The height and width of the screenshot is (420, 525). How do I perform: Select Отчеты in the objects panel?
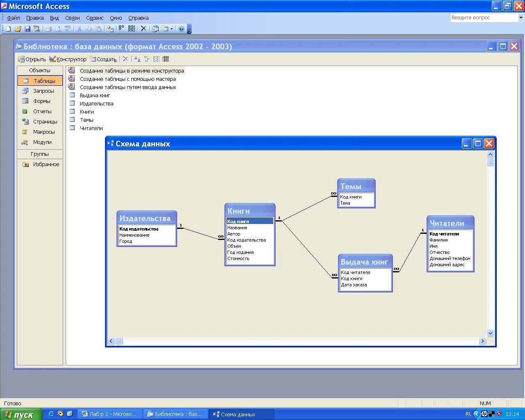pyautogui.click(x=40, y=112)
